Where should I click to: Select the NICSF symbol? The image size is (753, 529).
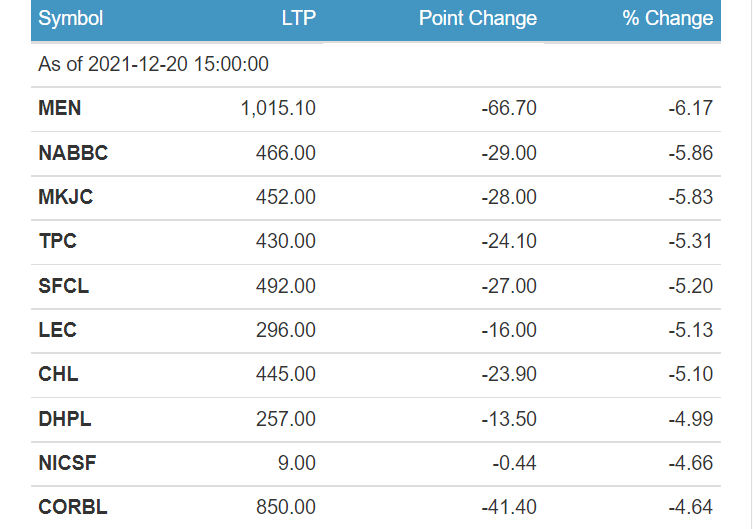67,463
